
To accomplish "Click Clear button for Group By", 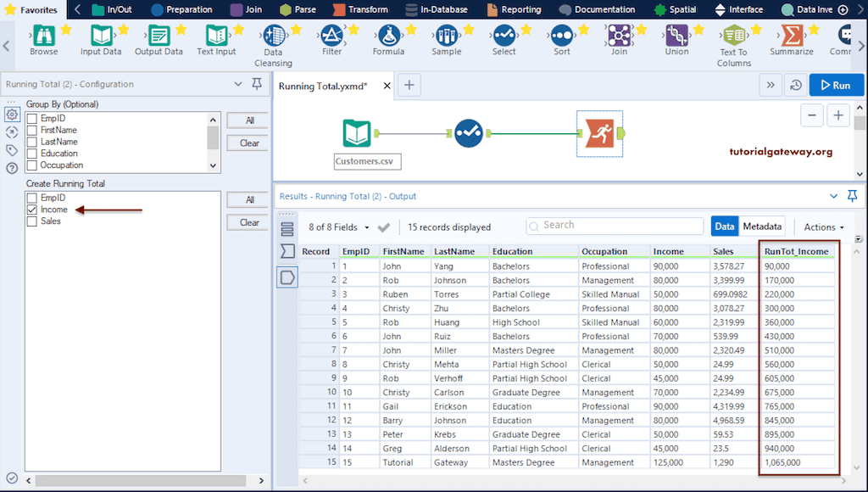I will pos(249,143).
